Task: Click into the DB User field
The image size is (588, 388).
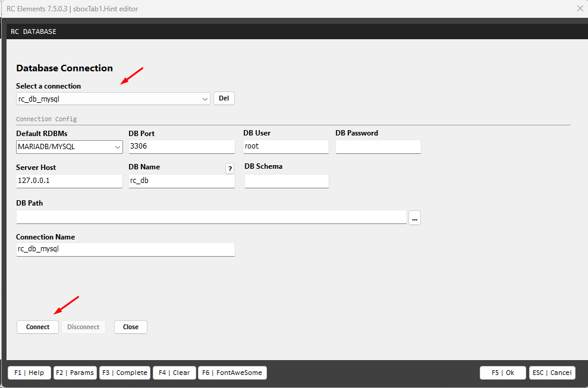Action: (285, 146)
